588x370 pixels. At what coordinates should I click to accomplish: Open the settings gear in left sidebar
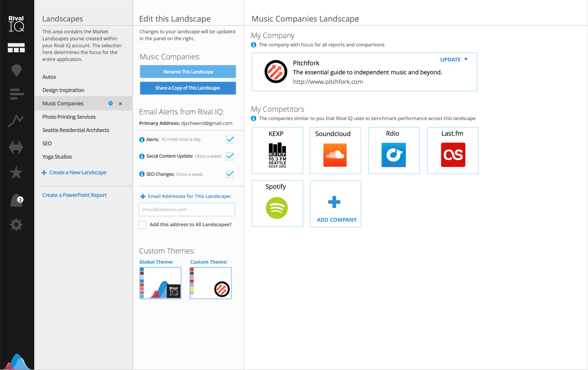click(16, 225)
